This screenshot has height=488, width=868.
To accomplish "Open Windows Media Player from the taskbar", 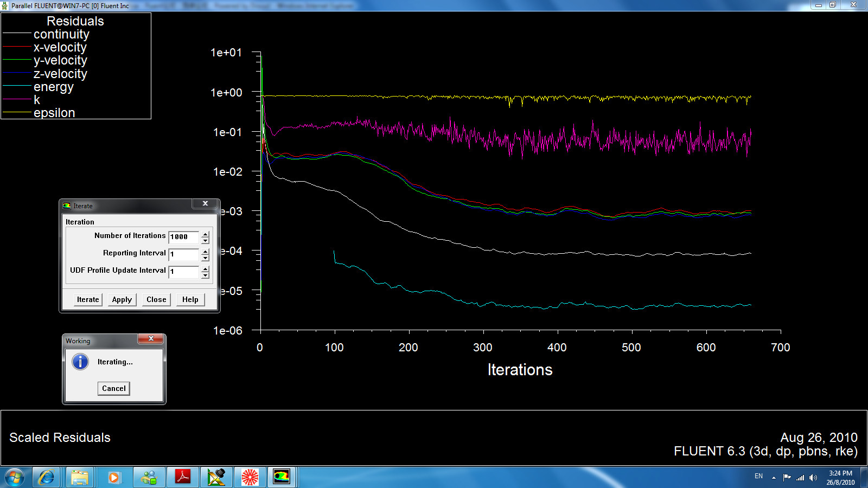I will pyautogui.click(x=113, y=477).
